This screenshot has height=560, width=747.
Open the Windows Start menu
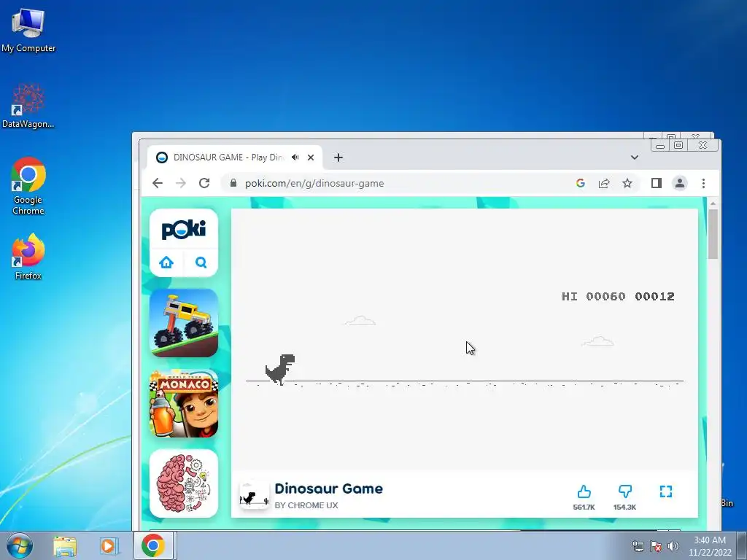pos(20,545)
